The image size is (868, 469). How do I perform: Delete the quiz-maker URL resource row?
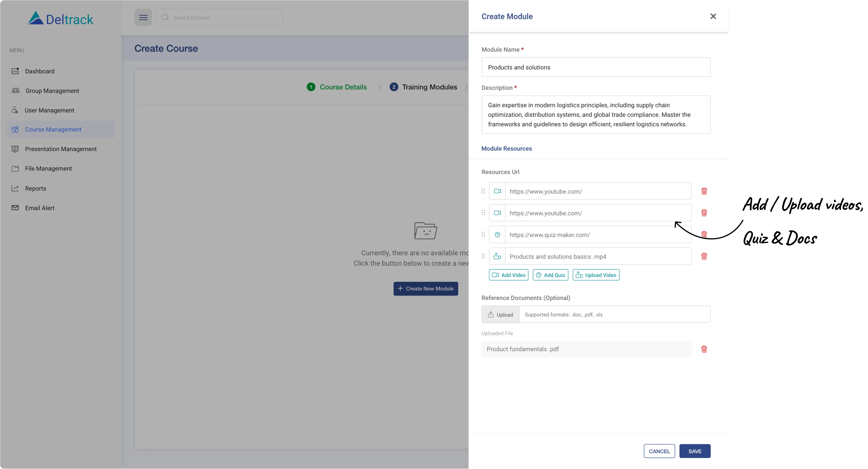click(704, 235)
